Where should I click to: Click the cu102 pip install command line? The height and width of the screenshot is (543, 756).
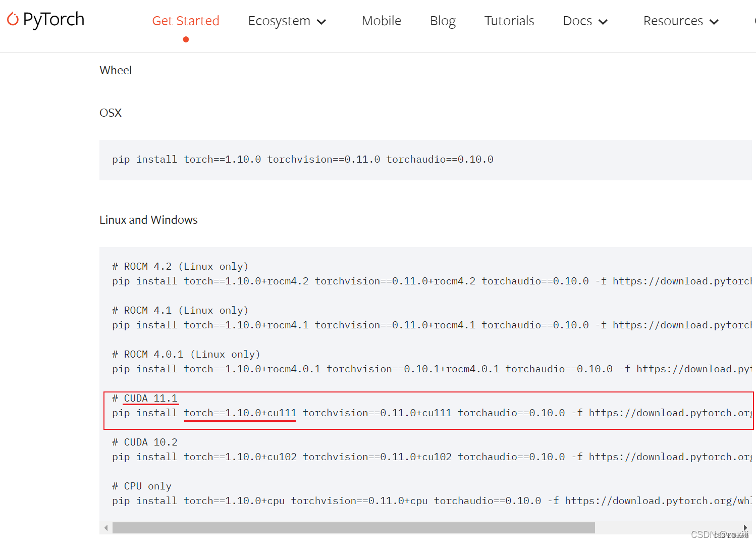pos(432,457)
